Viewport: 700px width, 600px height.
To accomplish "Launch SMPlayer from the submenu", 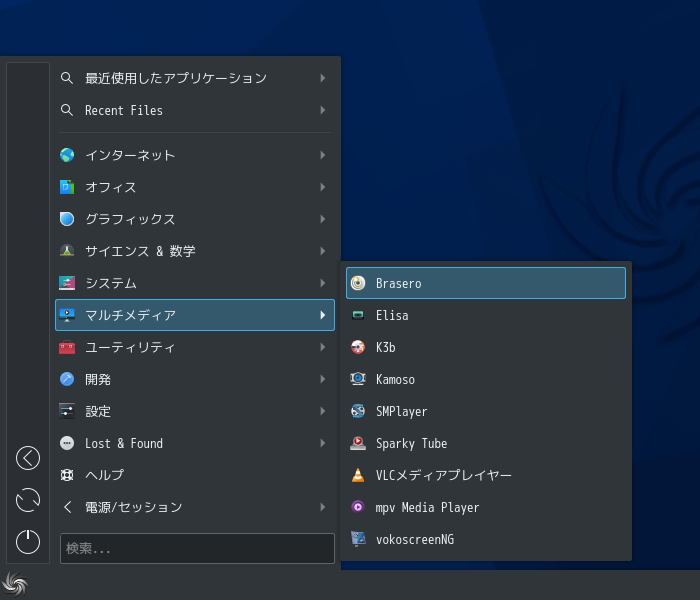I will (x=486, y=411).
